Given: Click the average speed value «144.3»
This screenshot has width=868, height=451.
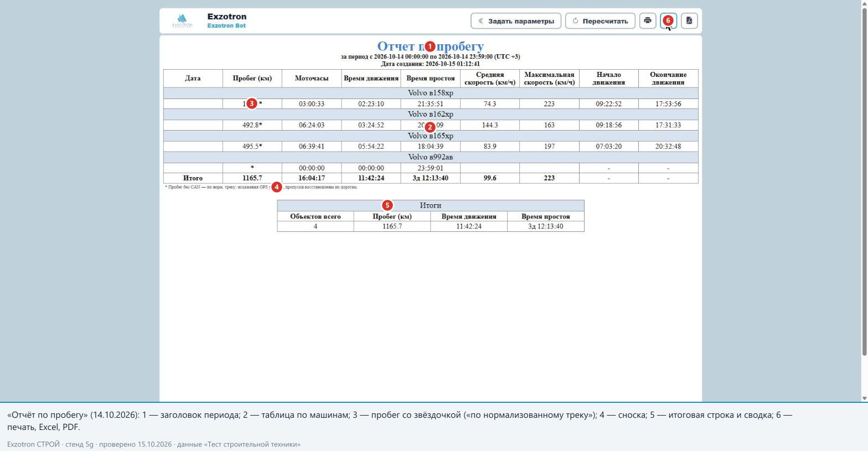Looking at the screenshot, I should pos(490,125).
